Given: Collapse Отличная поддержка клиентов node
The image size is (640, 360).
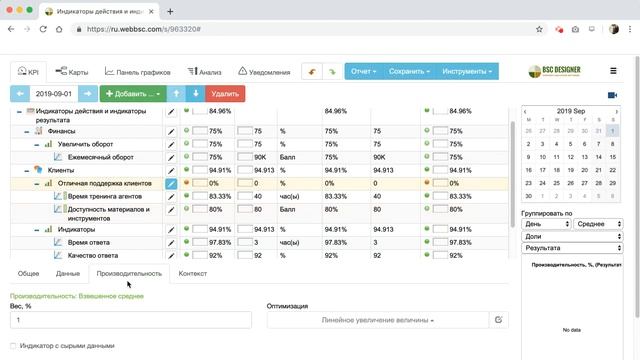Looking at the screenshot, I should 37,184.
